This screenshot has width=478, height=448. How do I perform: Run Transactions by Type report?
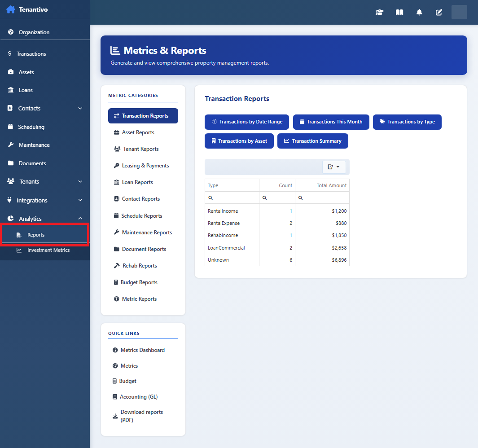pyautogui.click(x=407, y=122)
